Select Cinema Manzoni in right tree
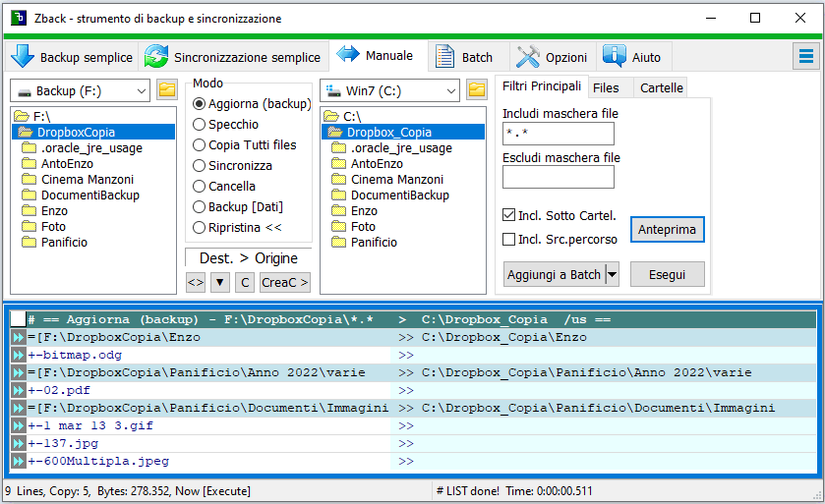The image size is (825, 504). (397, 179)
